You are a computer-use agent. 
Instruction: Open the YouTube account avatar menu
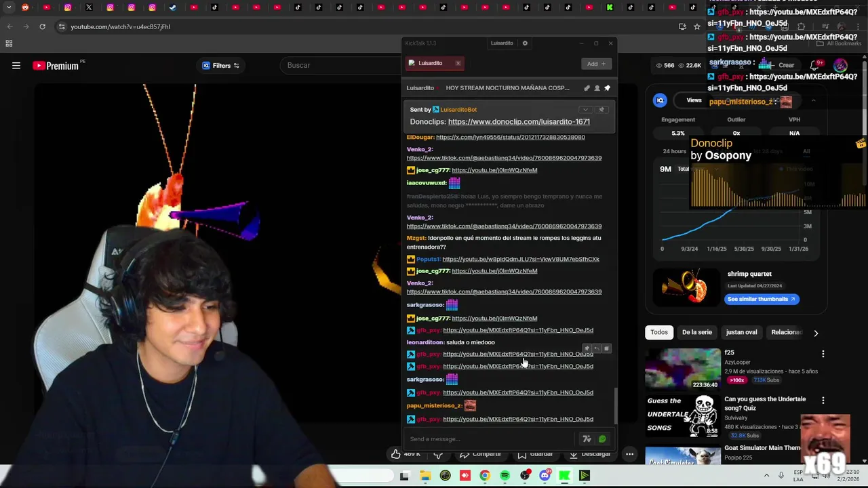(840, 66)
